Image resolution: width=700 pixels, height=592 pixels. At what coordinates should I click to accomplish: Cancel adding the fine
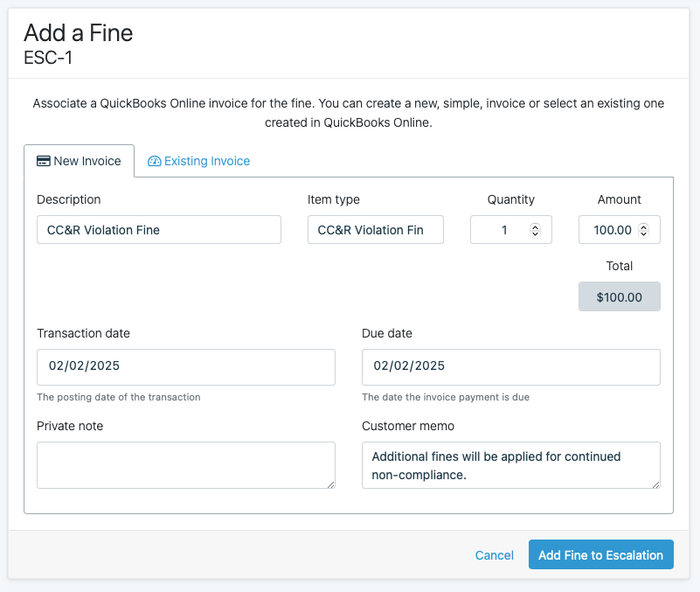click(x=495, y=555)
